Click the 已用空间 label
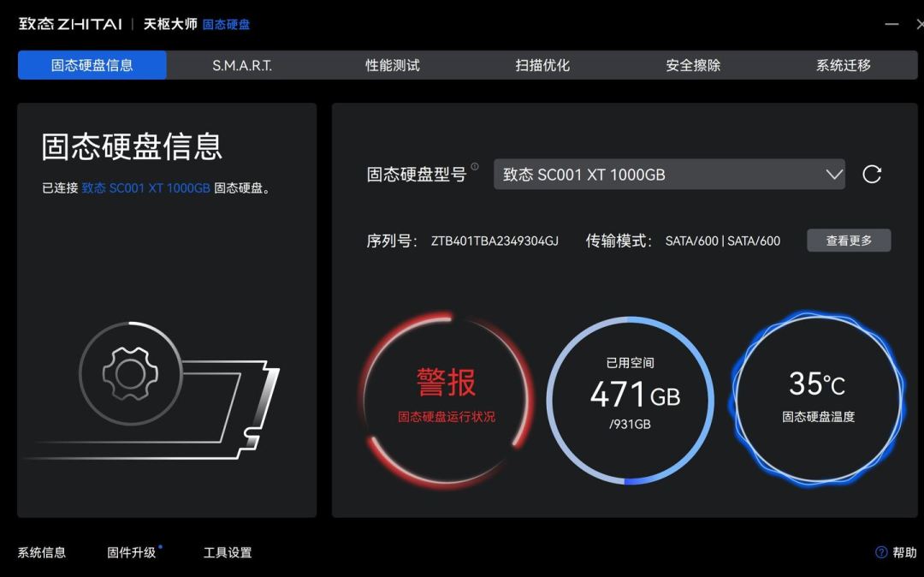Image resolution: width=924 pixels, height=577 pixels. point(630,362)
